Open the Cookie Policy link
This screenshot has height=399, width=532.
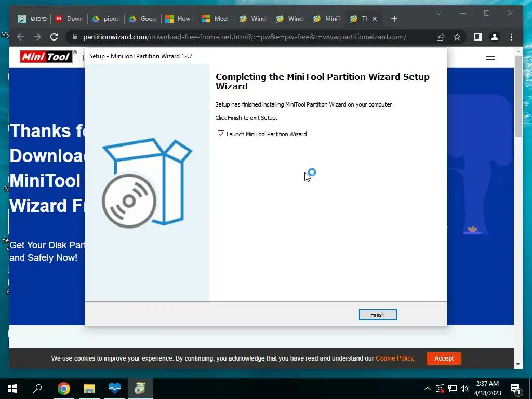point(395,358)
